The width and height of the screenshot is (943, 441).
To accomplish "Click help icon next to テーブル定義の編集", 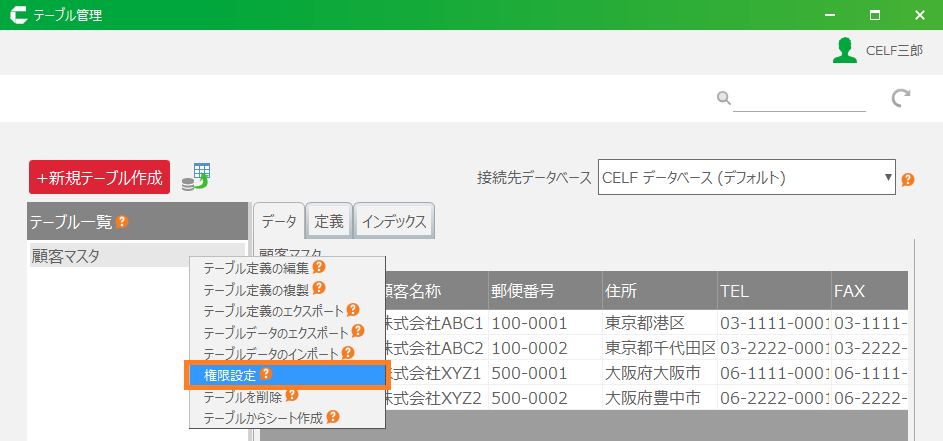I will (x=319, y=267).
